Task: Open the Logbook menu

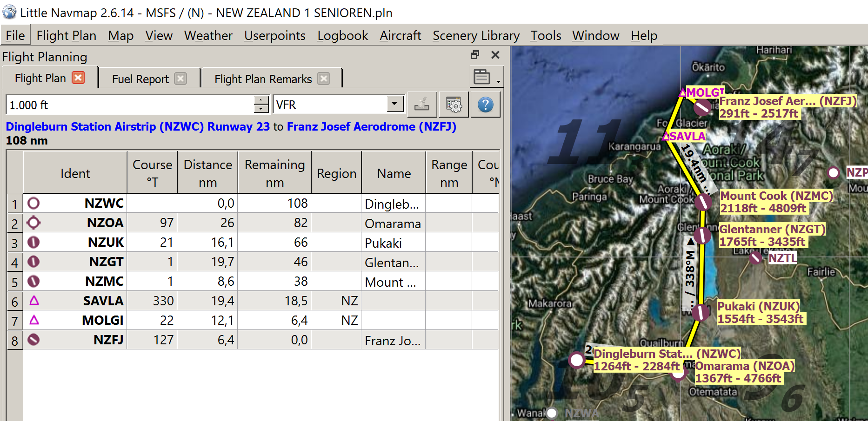Action: click(342, 35)
